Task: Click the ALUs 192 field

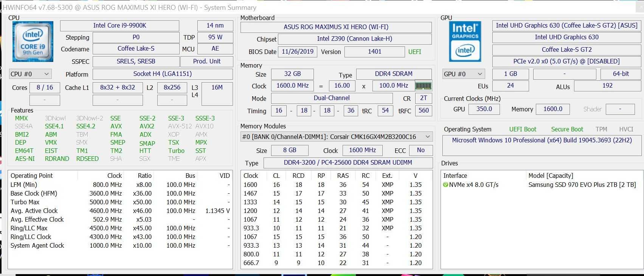Action: pyautogui.click(x=607, y=86)
